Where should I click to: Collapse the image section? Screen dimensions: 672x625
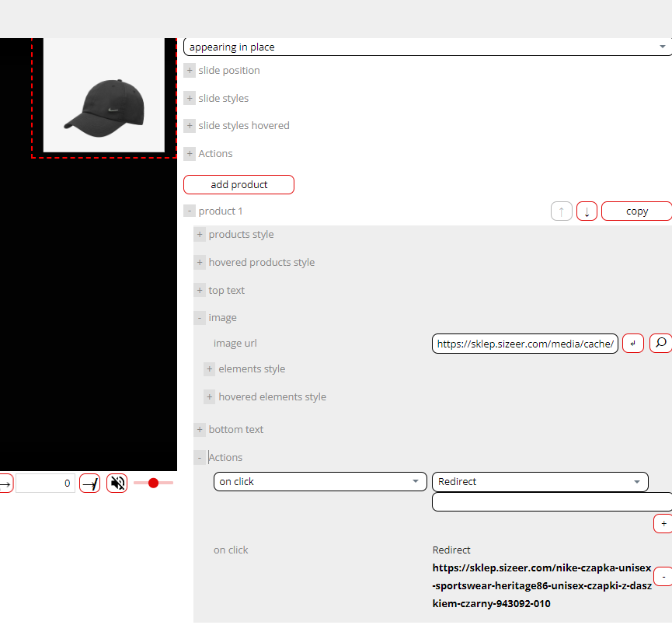[200, 318]
